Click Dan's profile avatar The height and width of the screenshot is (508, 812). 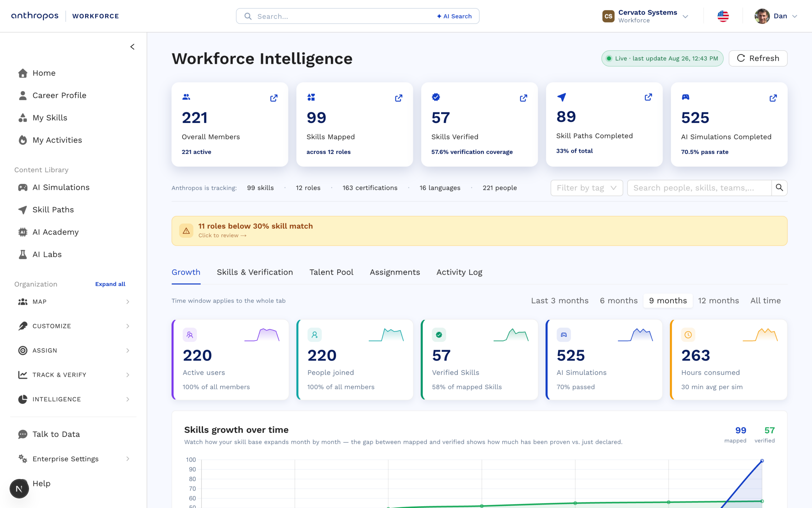pos(762,16)
